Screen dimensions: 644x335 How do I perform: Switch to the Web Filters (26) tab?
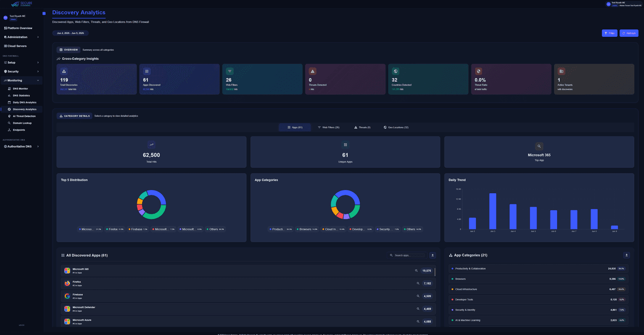(328, 127)
